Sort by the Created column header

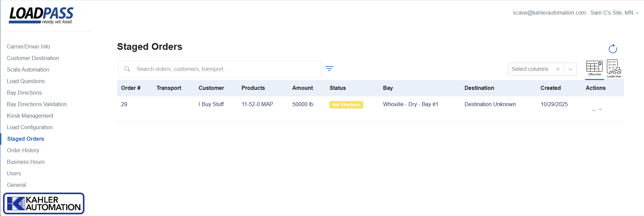(x=550, y=88)
